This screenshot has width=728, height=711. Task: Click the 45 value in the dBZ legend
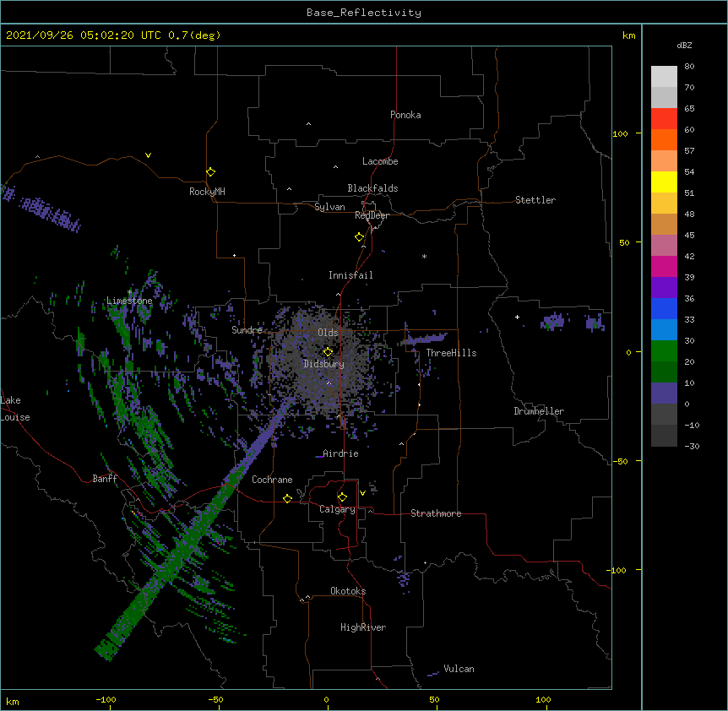[689, 236]
